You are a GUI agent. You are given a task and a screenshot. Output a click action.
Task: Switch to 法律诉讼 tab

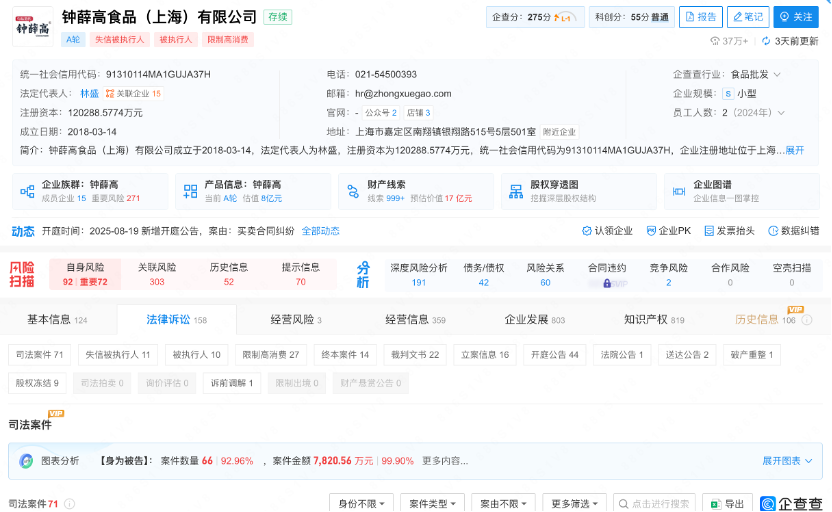[x=177, y=319]
